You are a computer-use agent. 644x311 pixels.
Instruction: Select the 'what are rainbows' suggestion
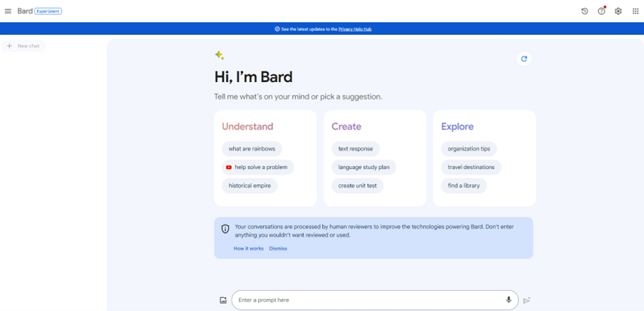(x=252, y=148)
